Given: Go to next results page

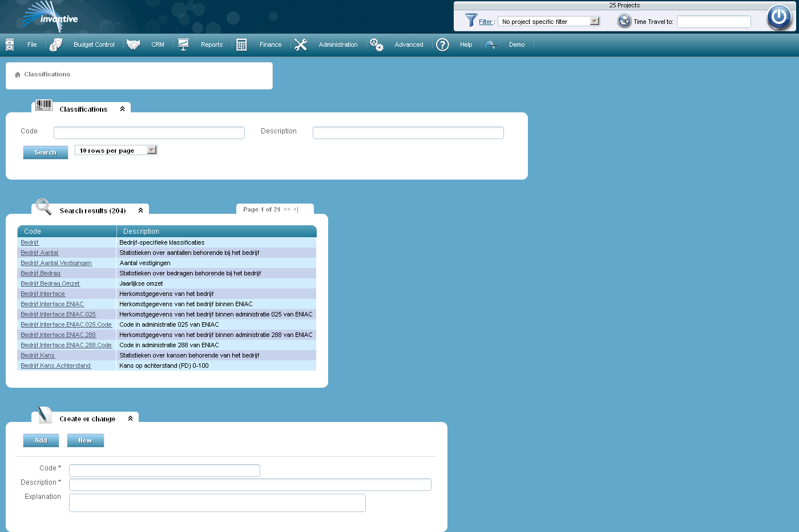Looking at the screenshot, I should 287,209.
